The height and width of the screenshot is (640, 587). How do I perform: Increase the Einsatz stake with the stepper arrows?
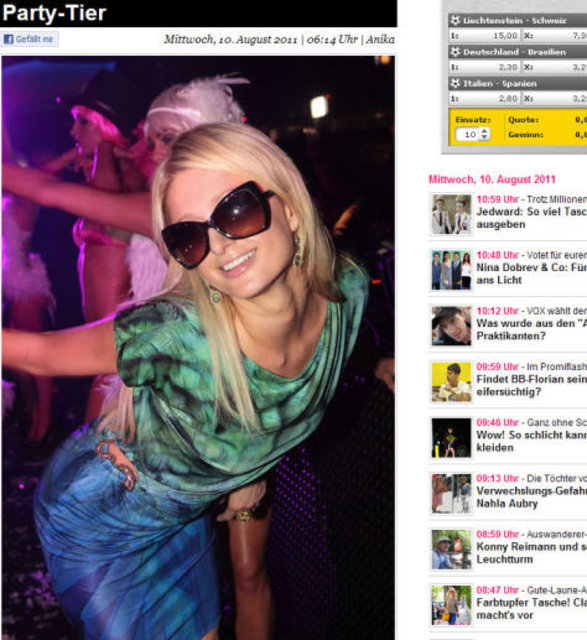[x=484, y=131]
